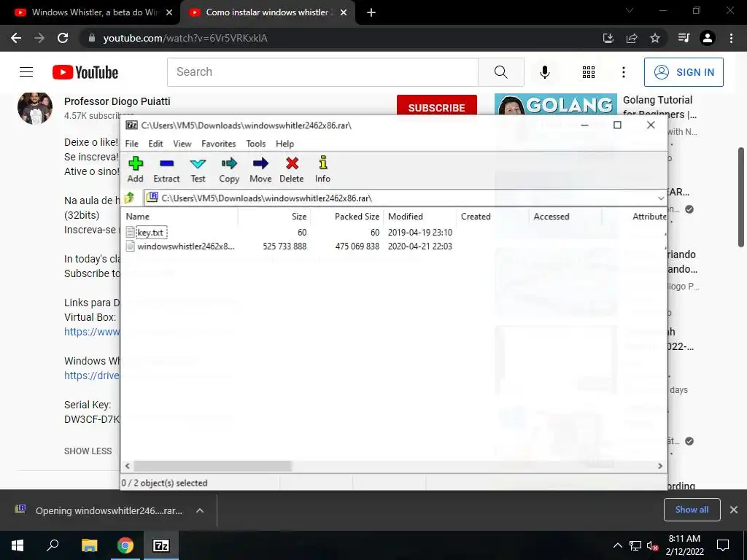Open the GOLANG tutorial video thumbnail
Screen dimensions: 747x560
[555, 104]
